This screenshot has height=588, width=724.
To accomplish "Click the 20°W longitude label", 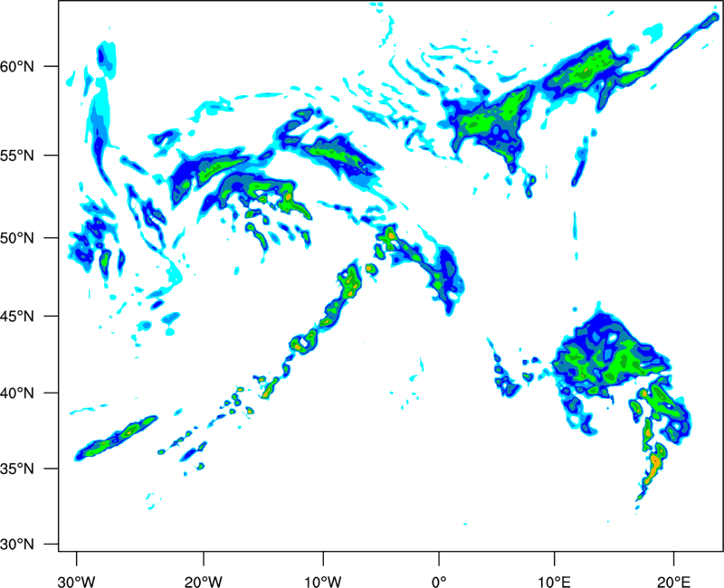I will click(203, 582).
